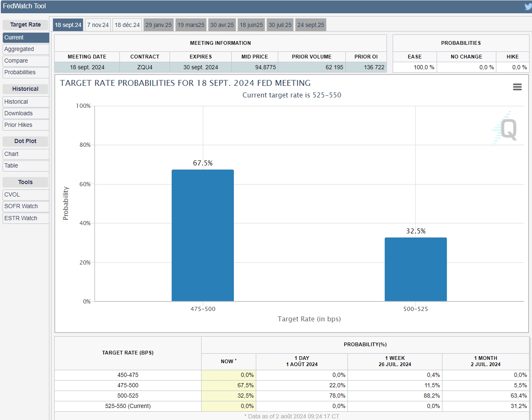Screen dimensions: 532x420
Task: Open the 29 janv.25 meeting tab
Action: [158, 25]
